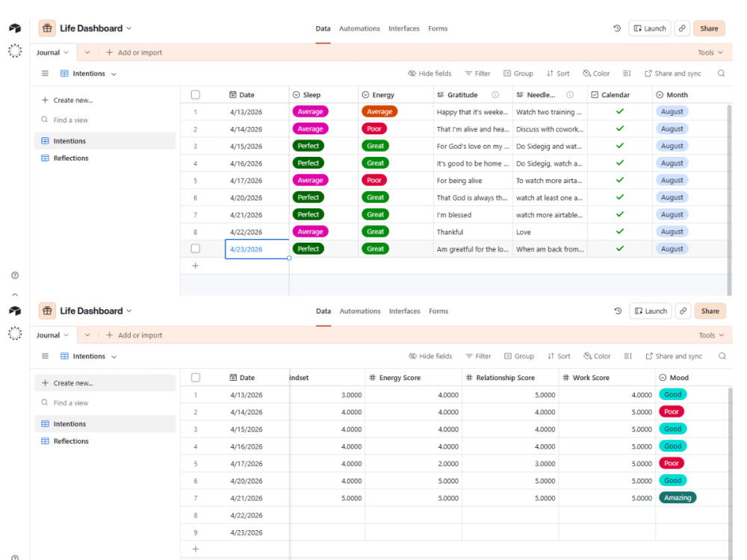The width and height of the screenshot is (747, 560).
Task: Click the gift base icon in top window
Action: (x=47, y=28)
